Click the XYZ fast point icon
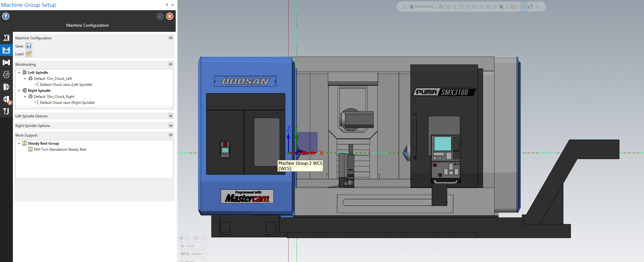 (441, 7)
